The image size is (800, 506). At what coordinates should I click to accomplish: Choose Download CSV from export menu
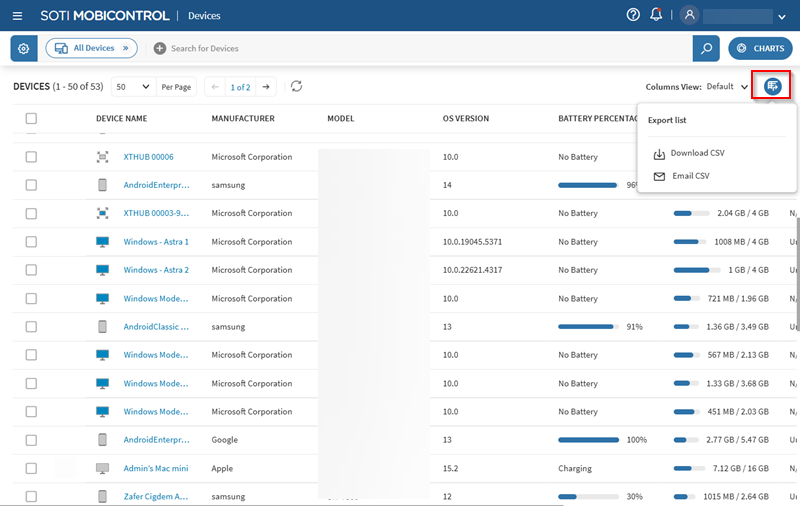(x=696, y=153)
